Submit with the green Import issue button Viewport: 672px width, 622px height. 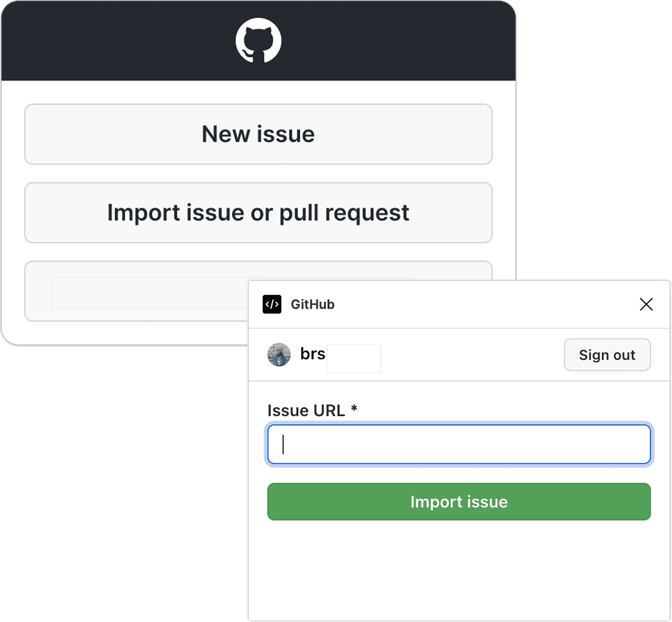click(x=459, y=502)
